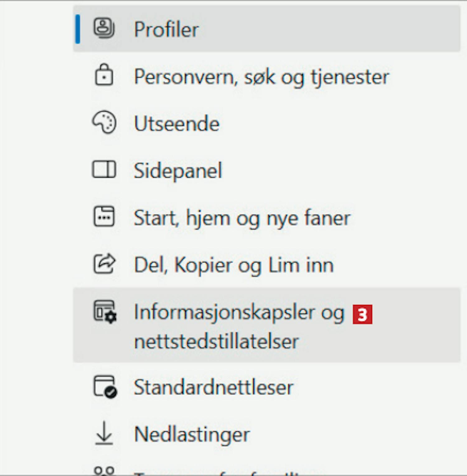The width and height of the screenshot is (467, 476).
Task: Click the Informasjonskapsler cookie settings icon
Action: tap(105, 312)
